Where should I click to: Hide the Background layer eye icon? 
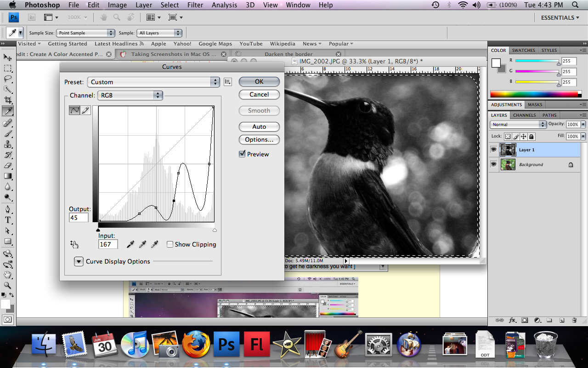pyautogui.click(x=494, y=164)
